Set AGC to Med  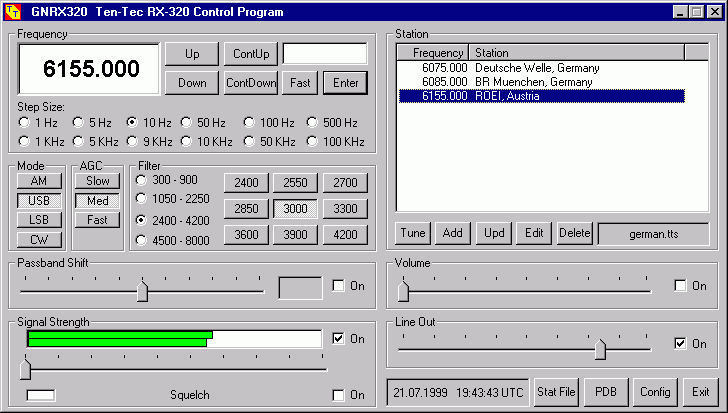coord(98,200)
